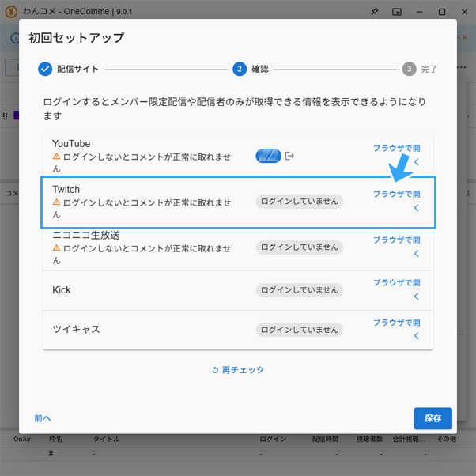476x476 pixels.
Task: Click the ニコニコ生放送 row chevron icon
Action: click(417, 254)
